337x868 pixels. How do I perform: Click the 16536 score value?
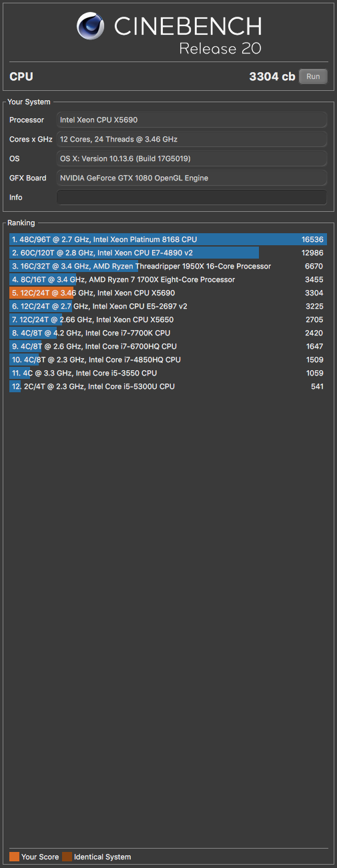[312, 239]
